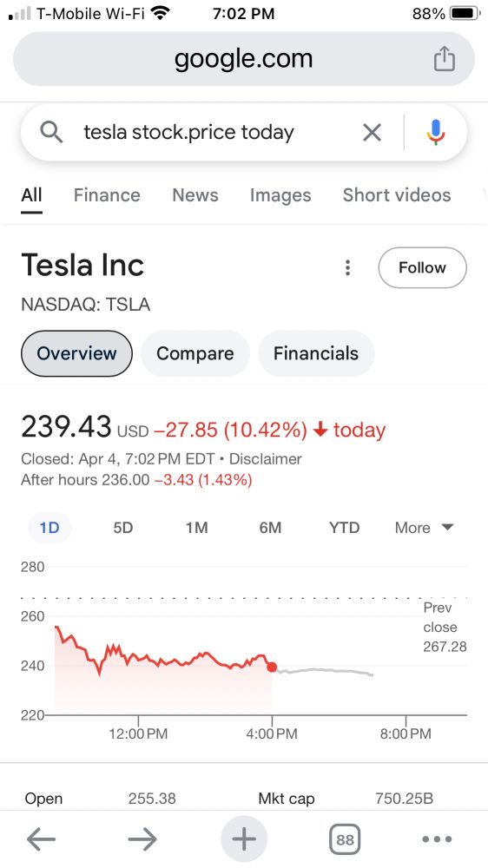Screen dimensions: 488x868
Task: Go back with the left arrow
Action: coord(41,839)
